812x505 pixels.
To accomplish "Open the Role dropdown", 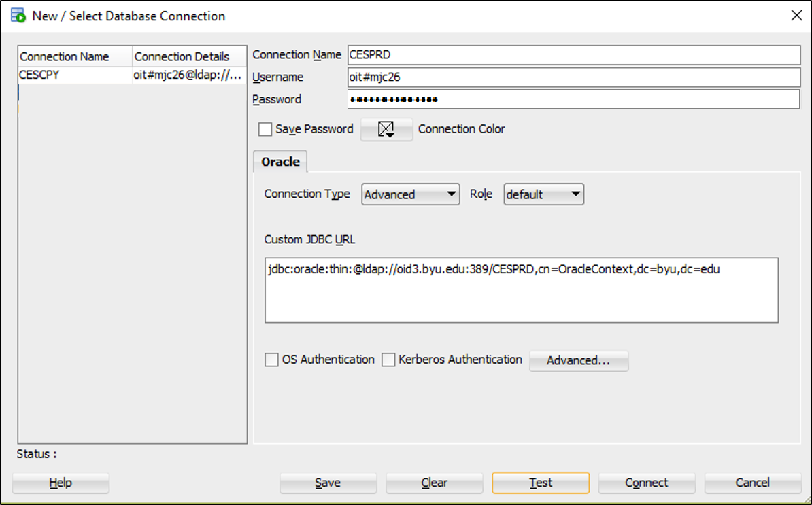I will tap(544, 194).
